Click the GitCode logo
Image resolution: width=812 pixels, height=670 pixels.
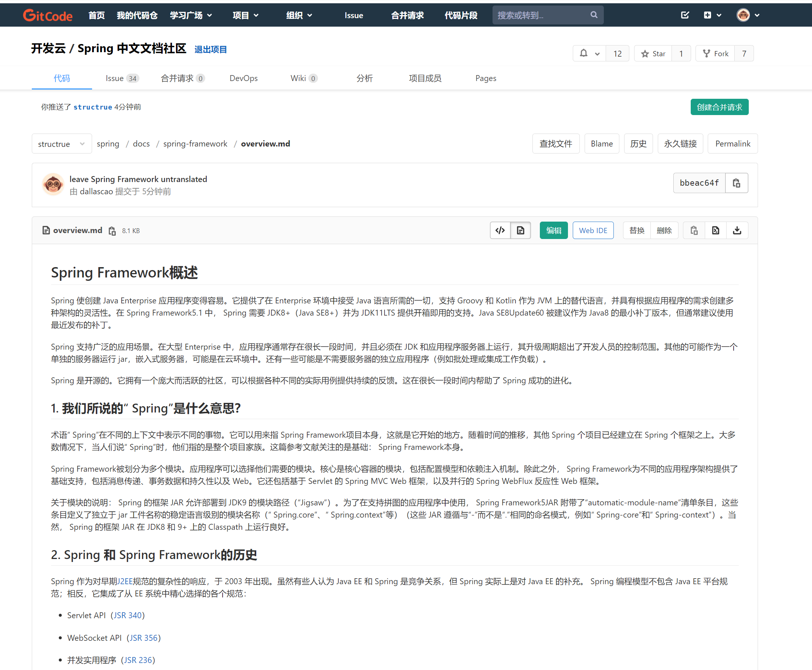click(x=47, y=15)
